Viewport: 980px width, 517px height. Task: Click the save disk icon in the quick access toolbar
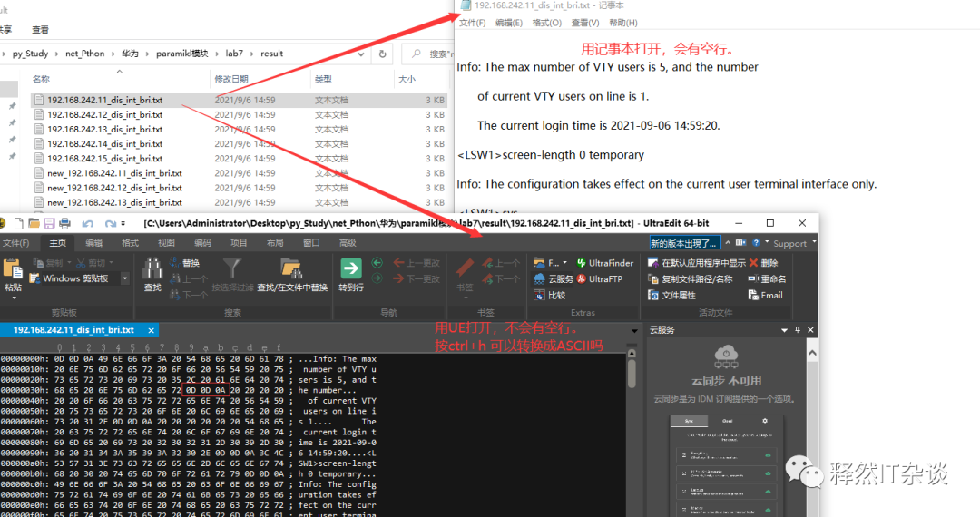pos(49,223)
